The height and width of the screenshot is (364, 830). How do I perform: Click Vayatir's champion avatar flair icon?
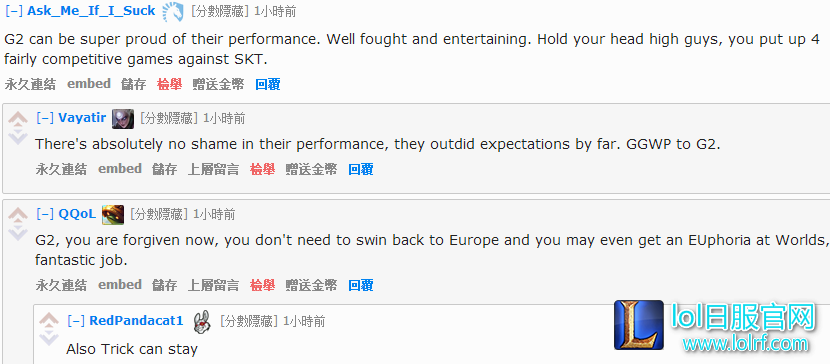123,119
